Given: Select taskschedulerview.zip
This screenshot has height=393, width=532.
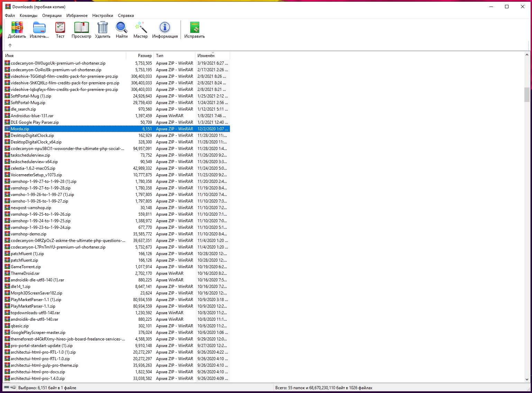Looking at the screenshot, I should tap(117, 155).
